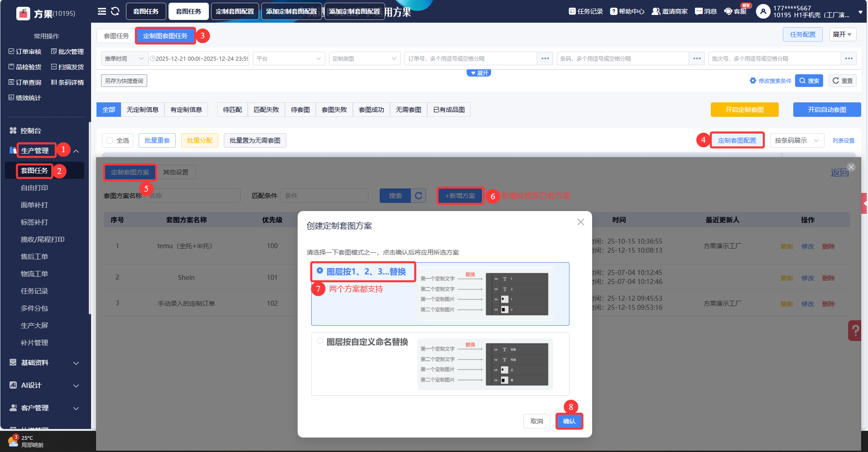Image resolution: width=868 pixels, height=452 pixels.
Task: Click the +新增方案 button
Action: click(460, 196)
